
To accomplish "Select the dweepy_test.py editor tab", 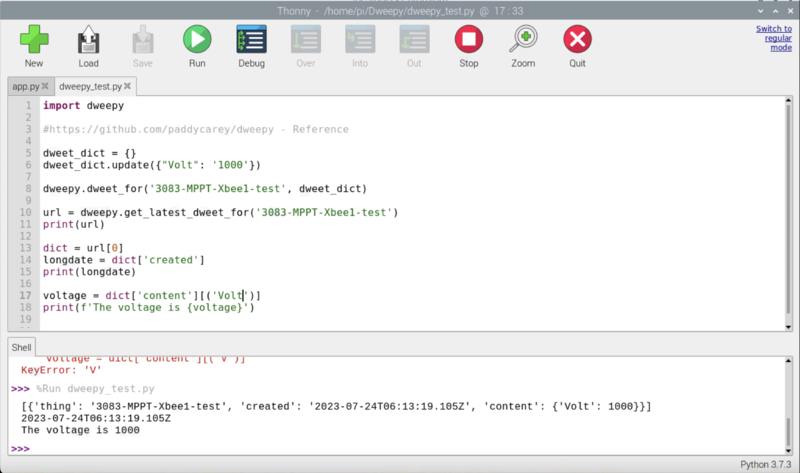I will coord(90,86).
